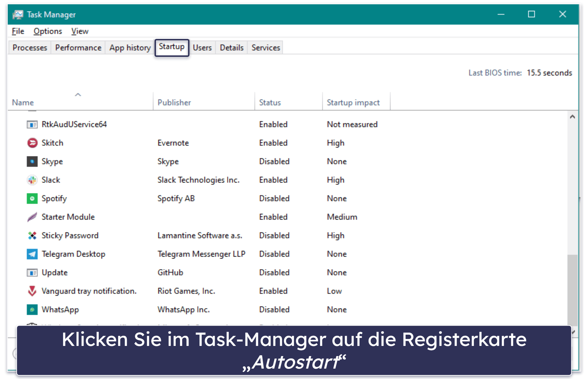
Task: Select the RtkAudUService64 app icon
Action: tap(32, 125)
